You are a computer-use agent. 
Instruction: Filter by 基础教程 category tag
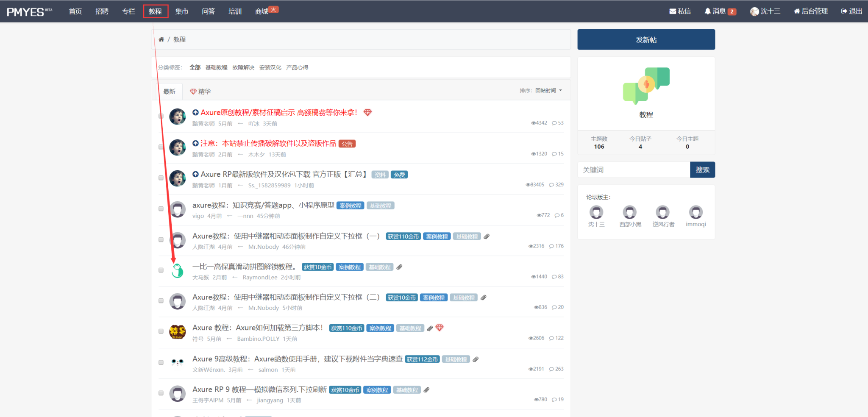click(216, 67)
